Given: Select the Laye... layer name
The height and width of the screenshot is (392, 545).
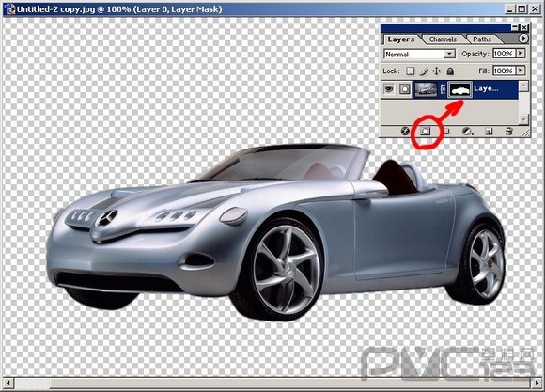Looking at the screenshot, I should tap(486, 88).
